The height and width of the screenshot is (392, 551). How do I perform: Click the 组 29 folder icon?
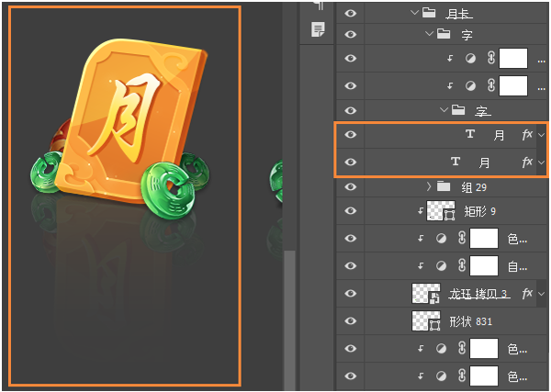[x=444, y=186]
